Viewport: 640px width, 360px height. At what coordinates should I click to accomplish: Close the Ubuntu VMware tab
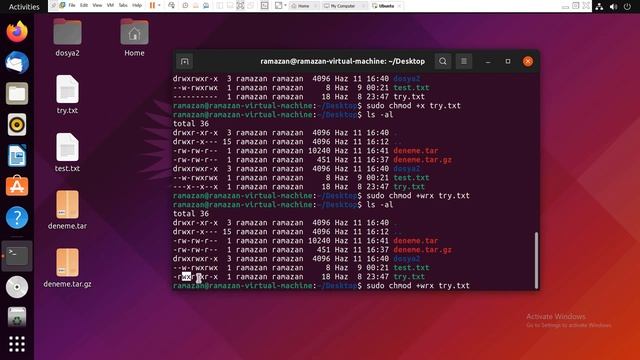(x=400, y=6)
